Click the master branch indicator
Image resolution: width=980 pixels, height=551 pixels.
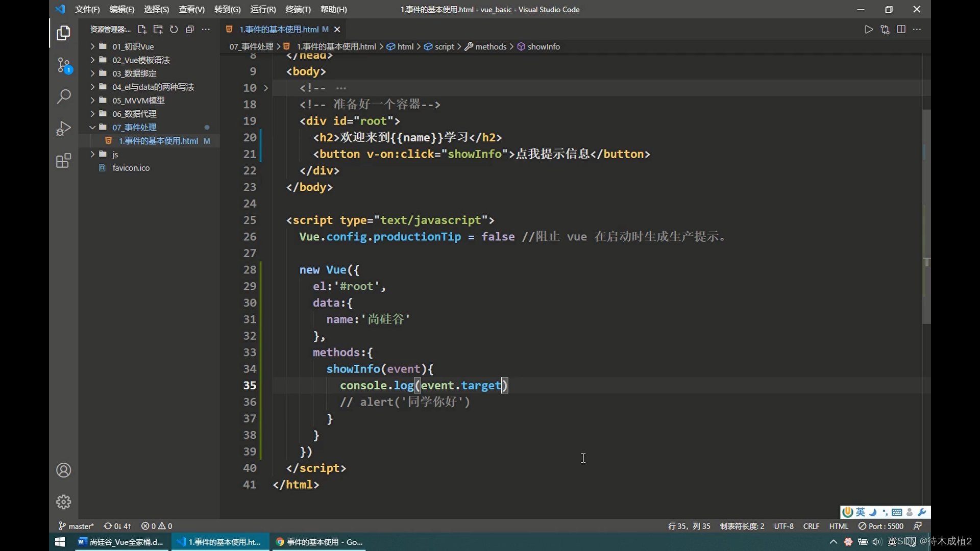click(76, 526)
